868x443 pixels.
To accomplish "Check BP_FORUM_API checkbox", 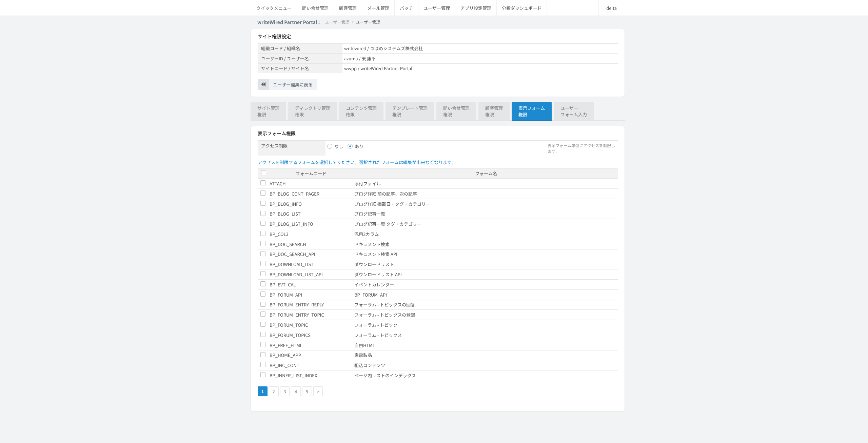I will click(x=263, y=294).
